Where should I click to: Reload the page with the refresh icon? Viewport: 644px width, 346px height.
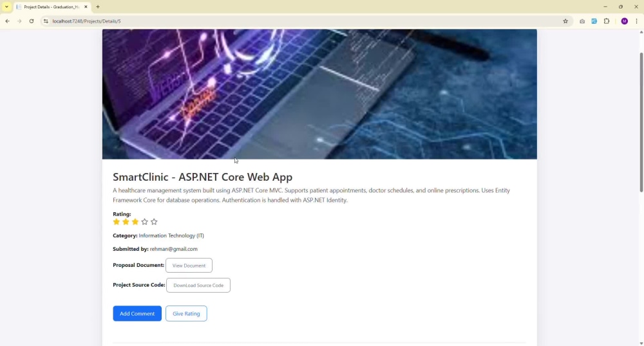point(31,21)
